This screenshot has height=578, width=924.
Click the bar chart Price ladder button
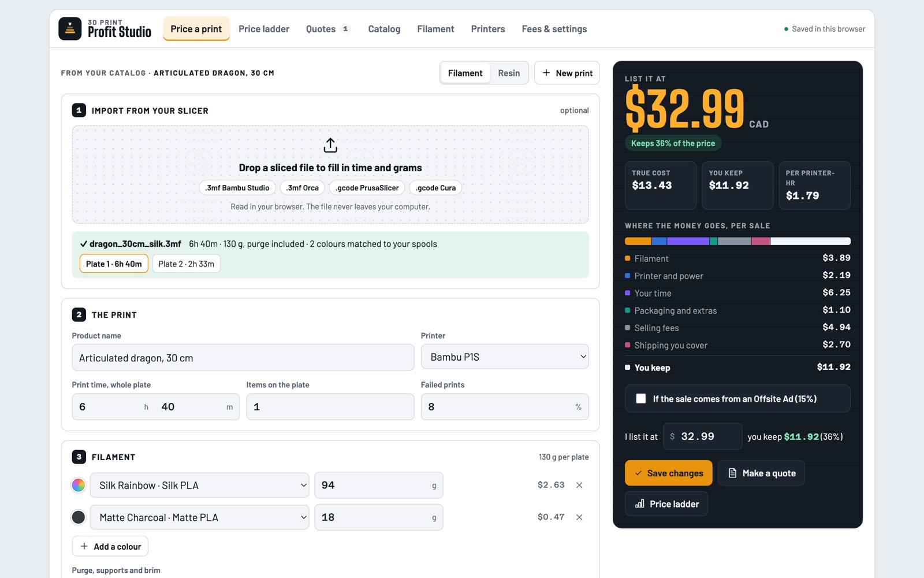pyautogui.click(x=666, y=504)
